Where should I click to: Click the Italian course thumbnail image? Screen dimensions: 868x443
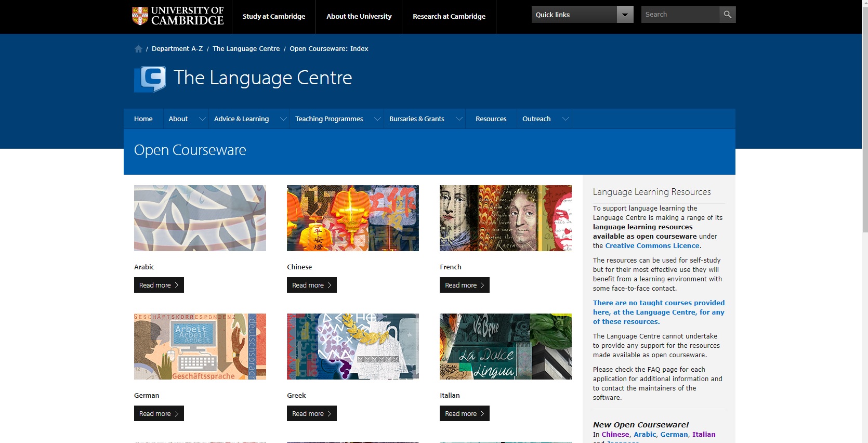[x=506, y=346]
